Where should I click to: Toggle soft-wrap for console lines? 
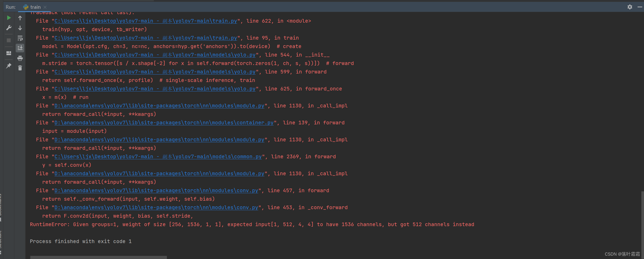click(20, 38)
